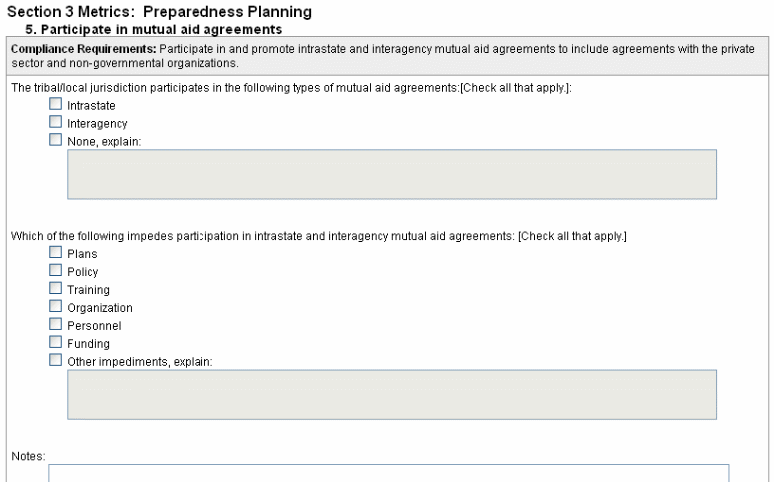Viewport: 774px width, 482px height.
Task: Click the 'Intrastate' label text
Action: click(89, 106)
